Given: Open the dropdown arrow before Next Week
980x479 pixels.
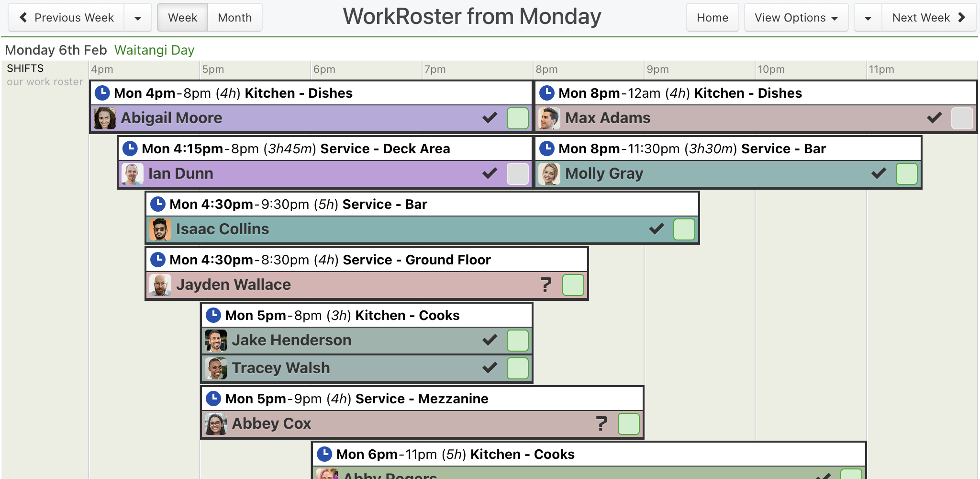Looking at the screenshot, I should 868,18.
